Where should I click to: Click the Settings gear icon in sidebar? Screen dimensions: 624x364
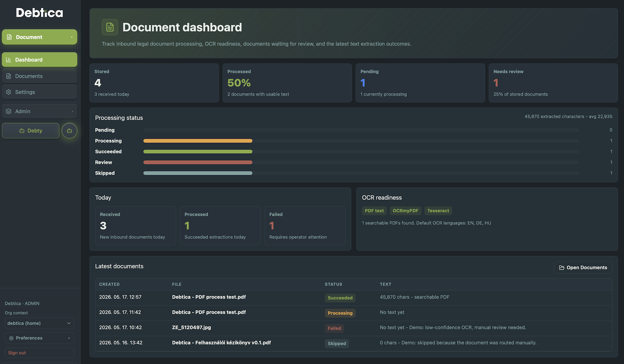click(x=9, y=92)
